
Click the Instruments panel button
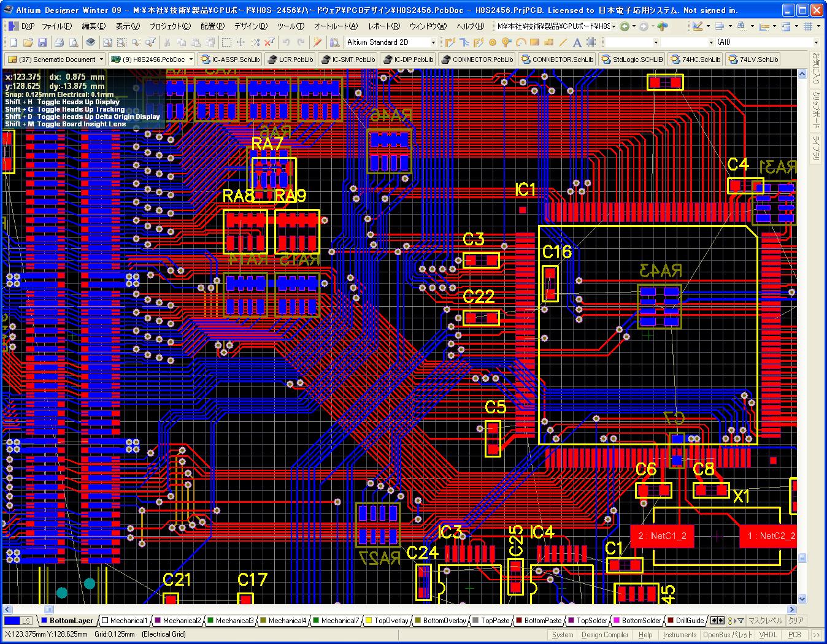(679, 635)
